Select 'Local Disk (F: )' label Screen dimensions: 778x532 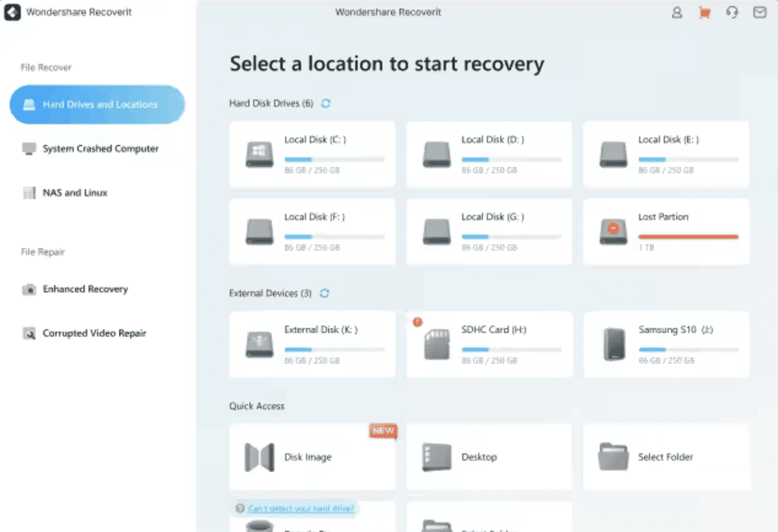click(x=315, y=217)
